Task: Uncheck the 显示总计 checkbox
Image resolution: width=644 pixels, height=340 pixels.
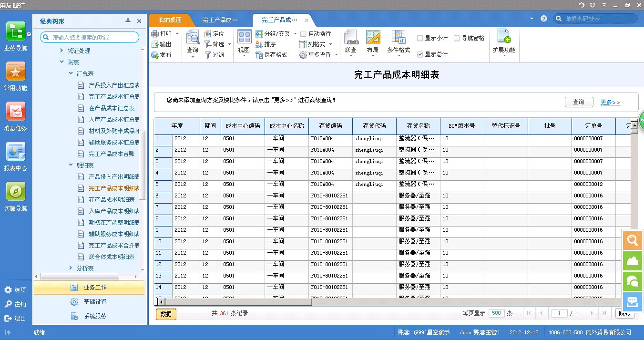Action: 420,54
